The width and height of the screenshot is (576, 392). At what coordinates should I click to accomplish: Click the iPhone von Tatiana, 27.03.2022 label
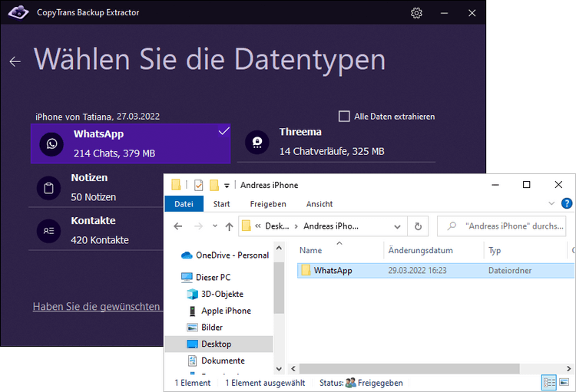coord(98,117)
